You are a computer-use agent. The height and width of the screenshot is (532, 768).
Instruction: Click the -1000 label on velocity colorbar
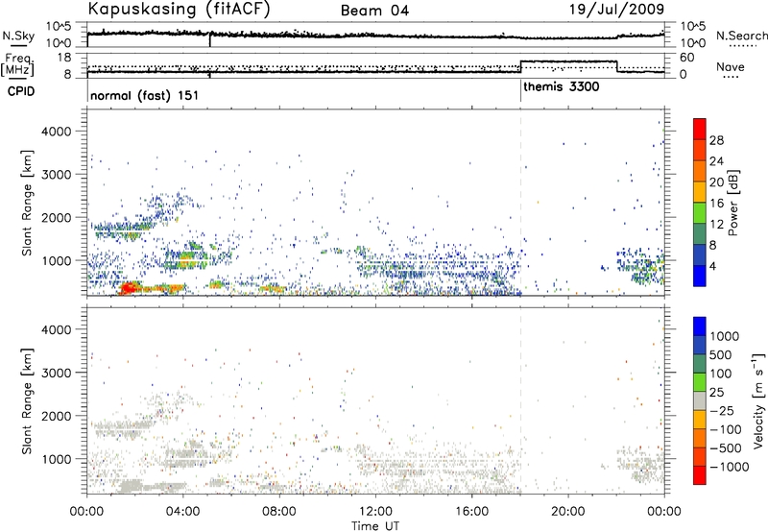point(729,467)
